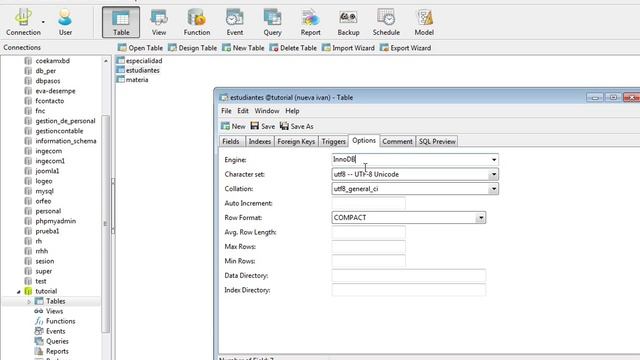Image resolution: width=640 pixels, height=360 pixels.
Task: Click Design Table in object toolbar
Action: [x=193, y=48]
